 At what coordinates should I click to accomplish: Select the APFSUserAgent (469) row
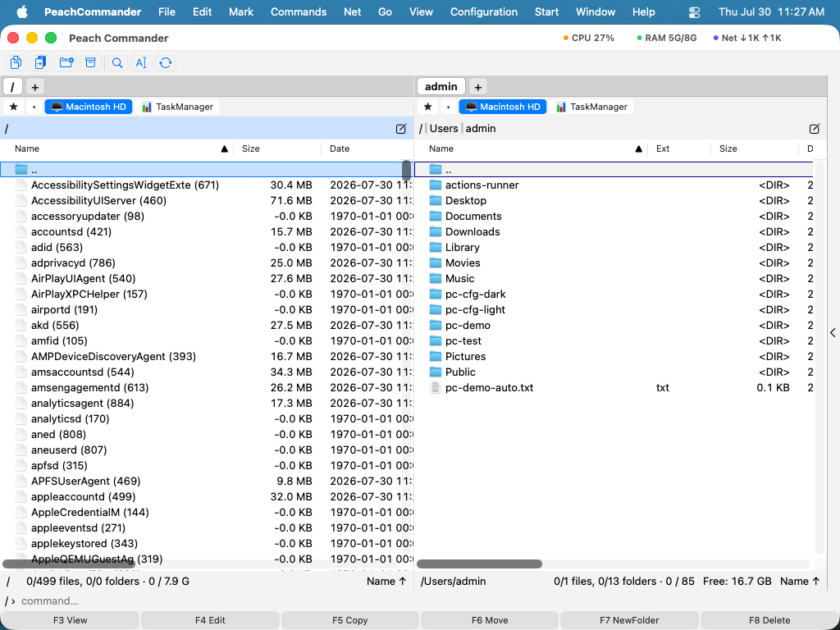coord(206,481)
